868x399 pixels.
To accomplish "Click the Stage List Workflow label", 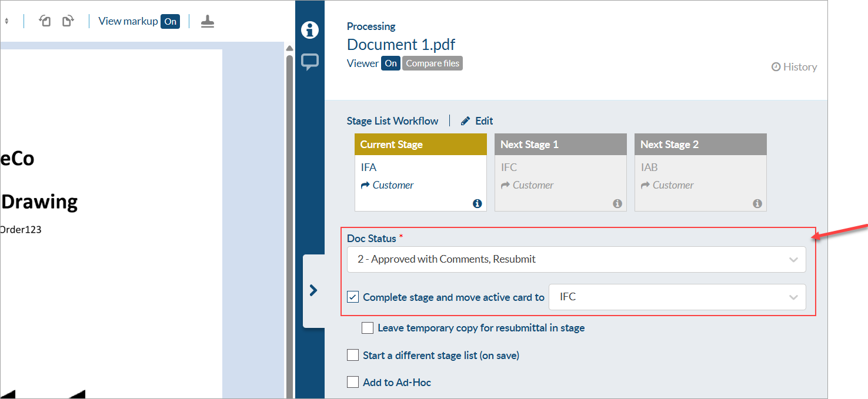I will [x=392, y=120].
